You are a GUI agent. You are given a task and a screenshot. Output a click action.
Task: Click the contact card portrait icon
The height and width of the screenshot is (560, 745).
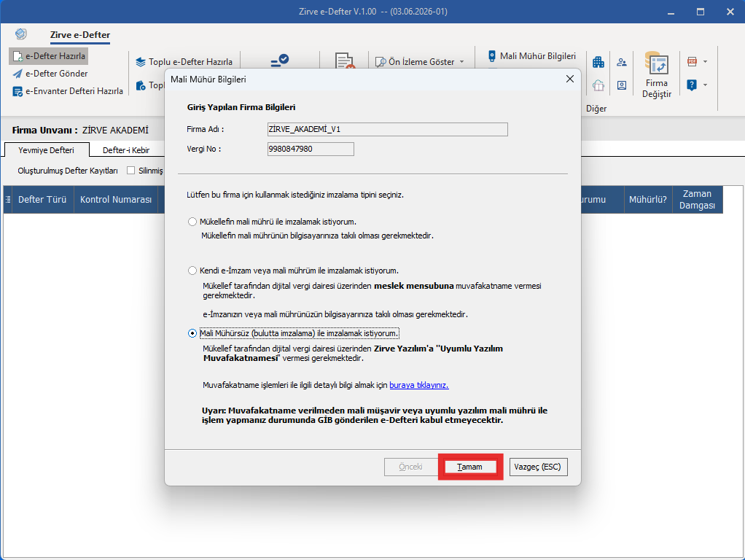[x=622, y=85]
